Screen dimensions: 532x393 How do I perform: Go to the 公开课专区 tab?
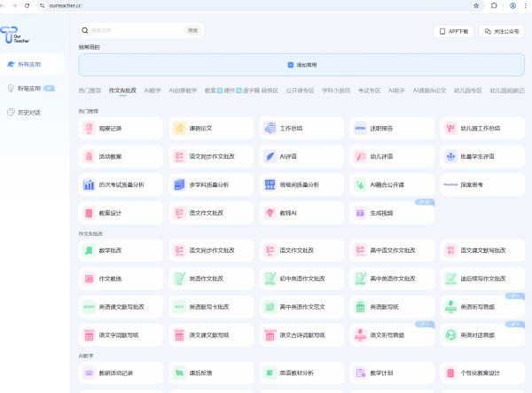click(x=300, y=90)
